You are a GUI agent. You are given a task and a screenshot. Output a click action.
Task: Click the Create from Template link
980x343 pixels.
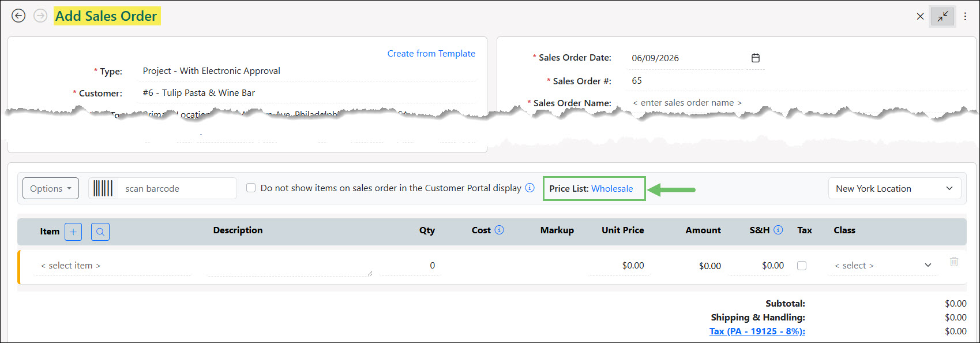[x=431, y=53]
